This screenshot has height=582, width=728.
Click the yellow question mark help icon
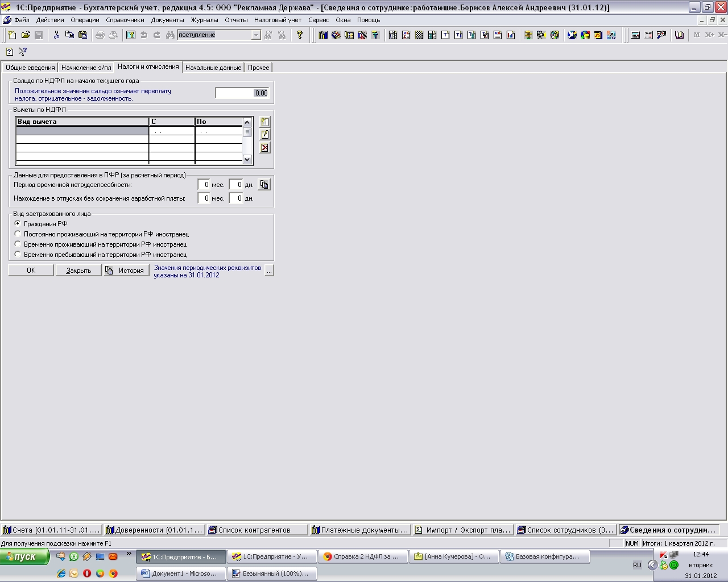(300, 35)
